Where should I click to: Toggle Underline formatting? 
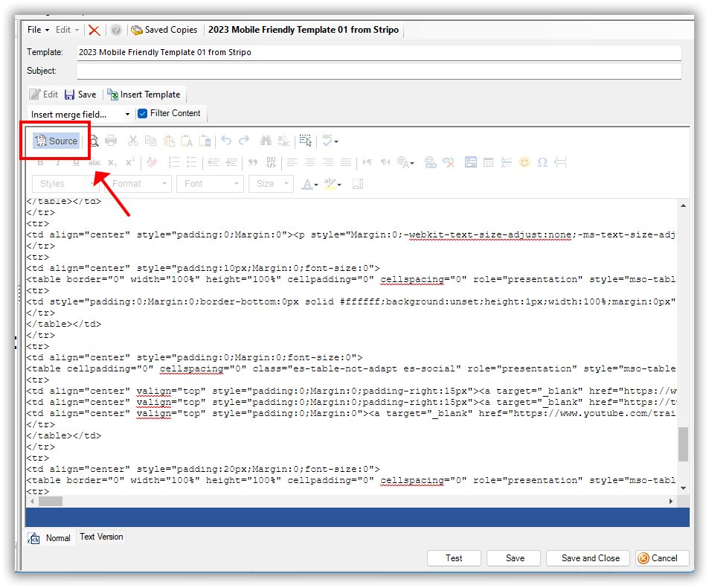pyautogui.click(x=76, y=162)
